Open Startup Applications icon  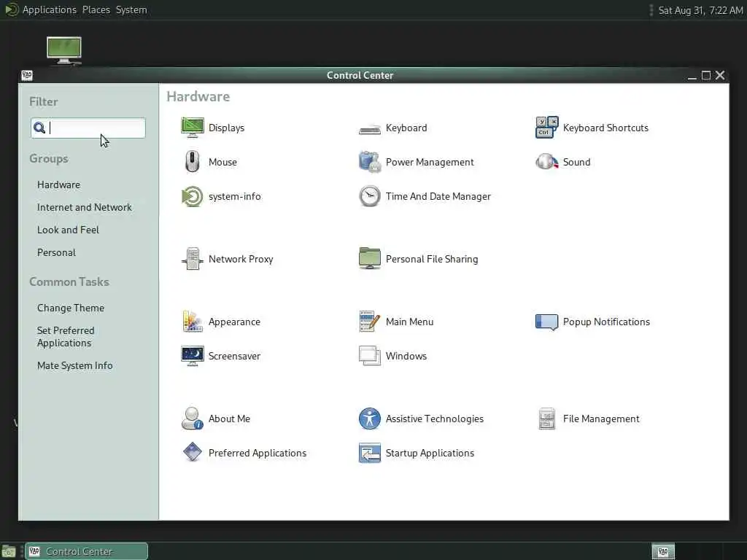(x=370, y=453)
